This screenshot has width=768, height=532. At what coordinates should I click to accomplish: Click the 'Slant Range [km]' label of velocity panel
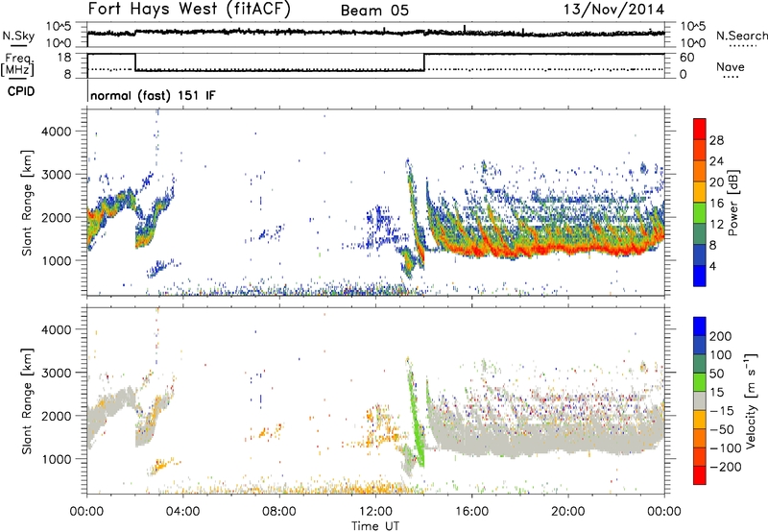click(26, 400)
